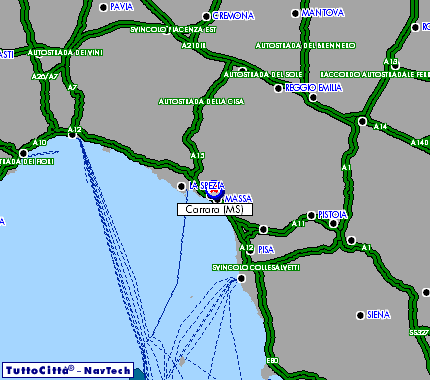Click the Autostrada del Brennero label
This screenshot has height=380, width=430.
click(x=306, y=45)
